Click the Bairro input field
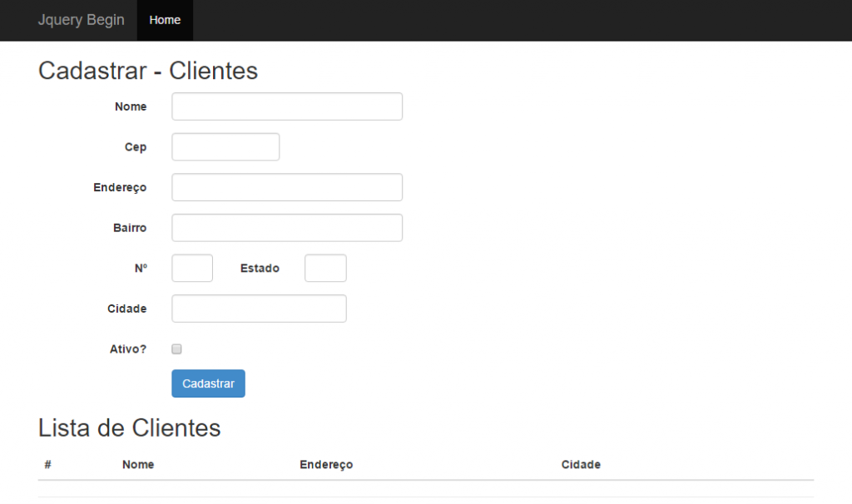Image resolution: width=852 pixels, height=504 pixels. [x=286, y=227]
